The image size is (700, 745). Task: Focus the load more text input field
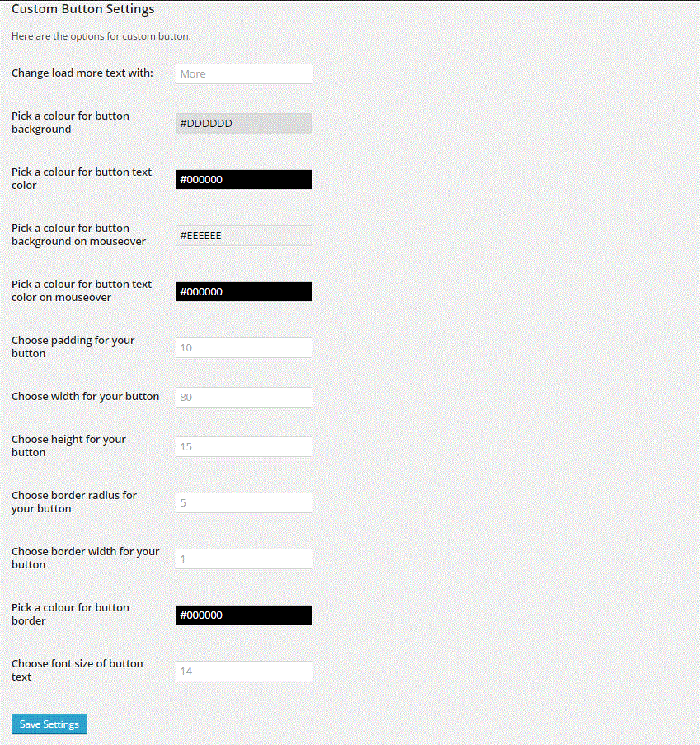pos(243,73)
